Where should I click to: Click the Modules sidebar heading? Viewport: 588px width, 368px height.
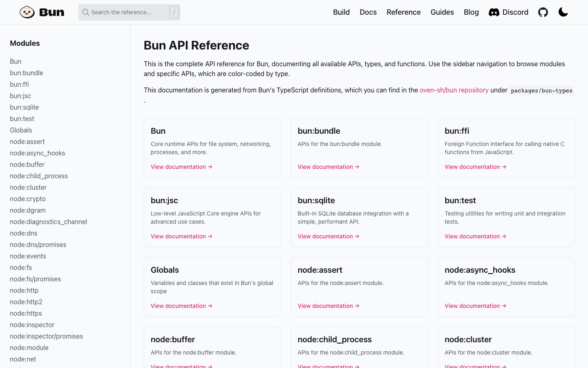coord(25,43)
